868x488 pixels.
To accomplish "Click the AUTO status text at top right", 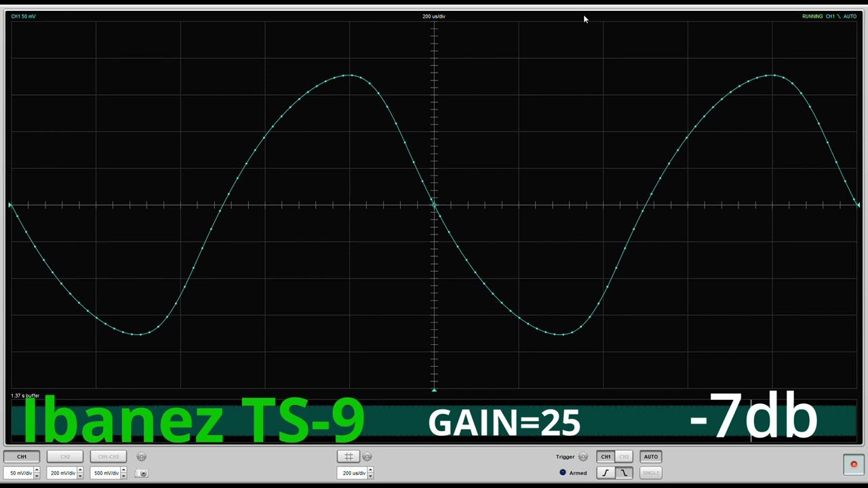I will click(x=850, y=16).
